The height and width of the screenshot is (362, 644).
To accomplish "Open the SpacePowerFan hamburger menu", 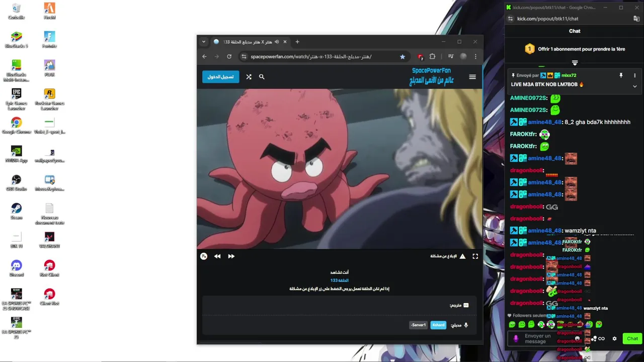I will [x=472, y=77].
